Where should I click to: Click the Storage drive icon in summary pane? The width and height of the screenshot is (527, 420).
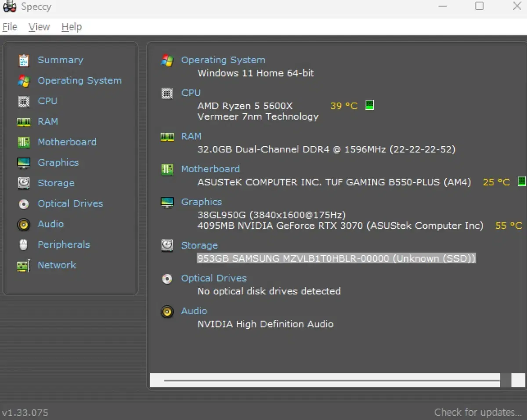tap(167, 245)
